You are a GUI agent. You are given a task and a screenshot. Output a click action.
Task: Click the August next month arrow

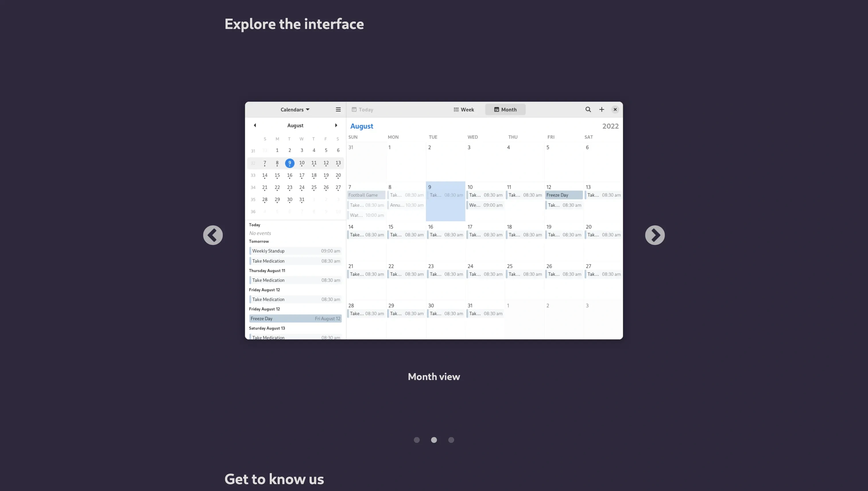[336, 125]
